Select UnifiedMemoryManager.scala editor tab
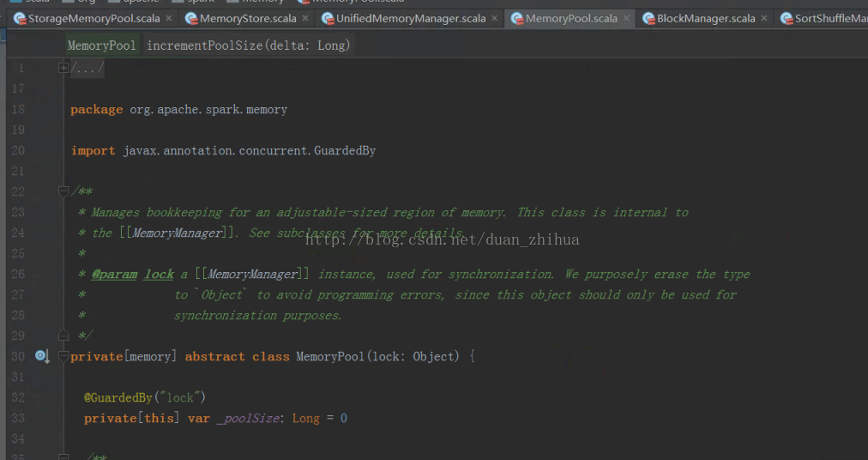The height and width of the screenshot is (460, 868). pyautogui.click(x=410, y=18)
